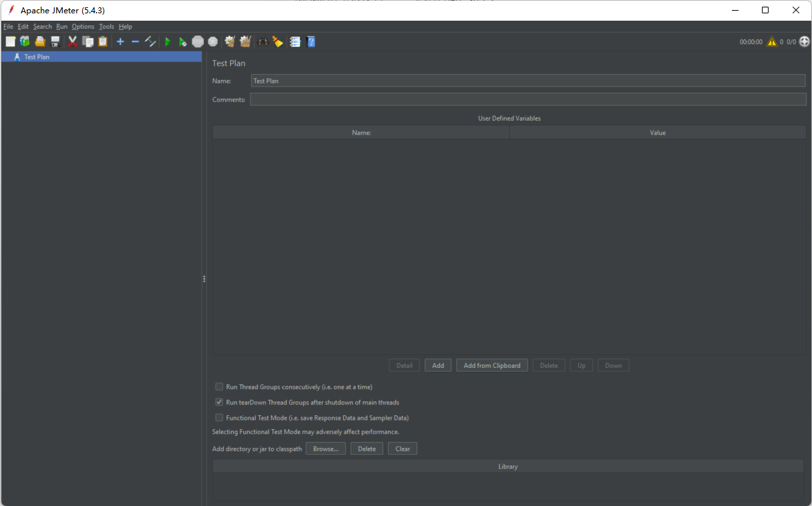Click the Stop sign icon
Image resolution: width=812 pixels, height=506 pixels.
click(198, 41)
